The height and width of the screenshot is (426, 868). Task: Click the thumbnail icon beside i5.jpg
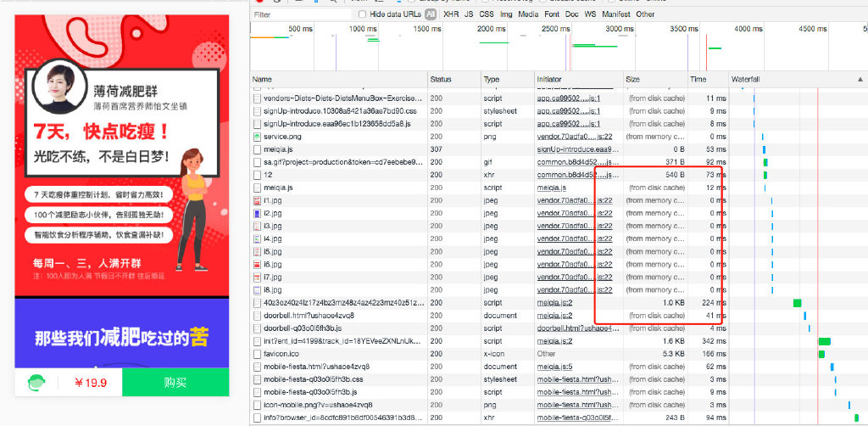click(x=257, y=251)
